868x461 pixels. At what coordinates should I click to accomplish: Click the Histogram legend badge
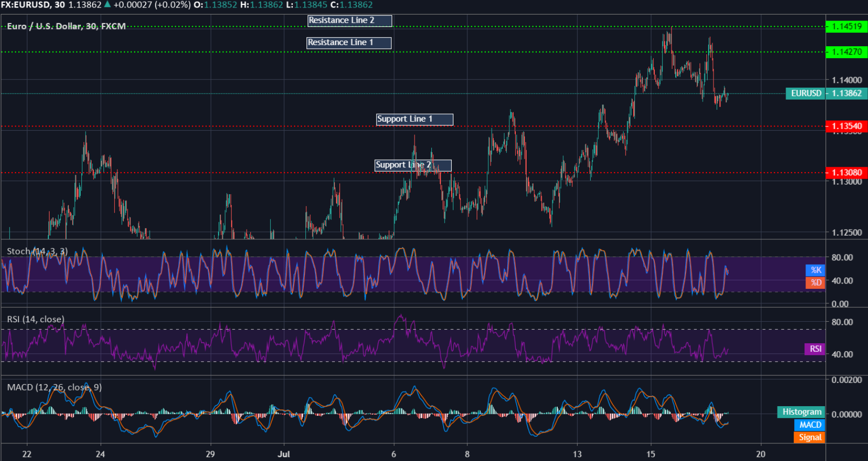[x=801, y=412]
